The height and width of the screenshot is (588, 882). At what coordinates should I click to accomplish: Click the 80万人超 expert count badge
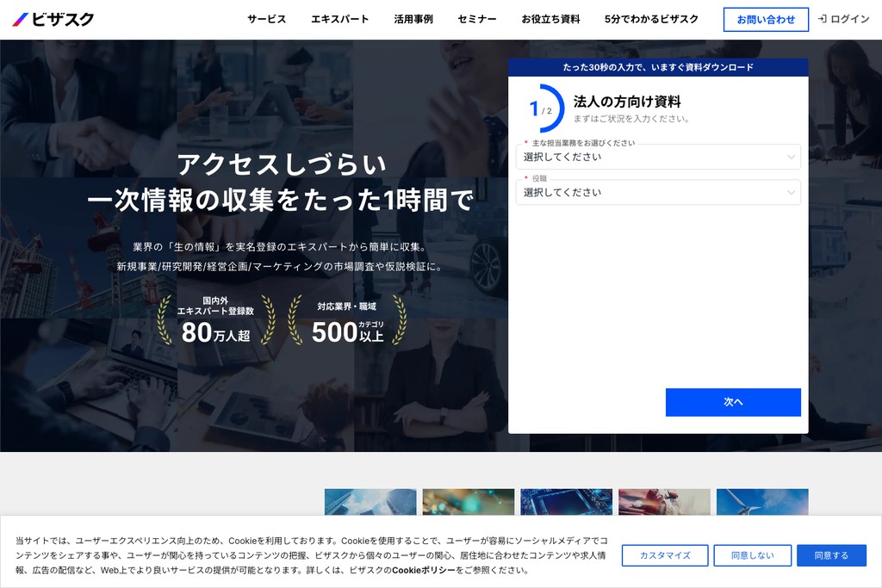[216, 320]
